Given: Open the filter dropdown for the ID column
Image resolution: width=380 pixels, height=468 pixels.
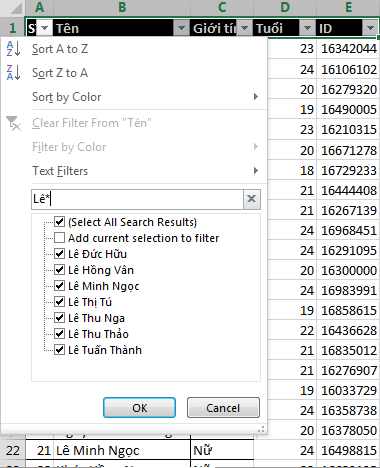Looking at the screenshot, I should click(370, 28).
